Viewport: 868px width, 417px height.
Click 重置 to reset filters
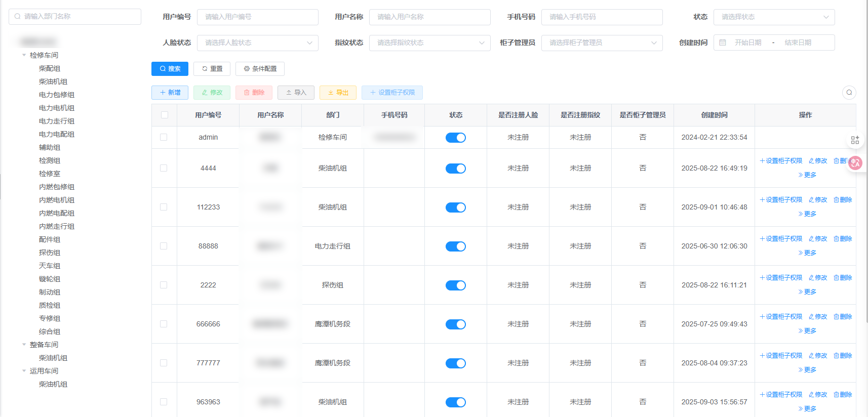coord(212,69)
